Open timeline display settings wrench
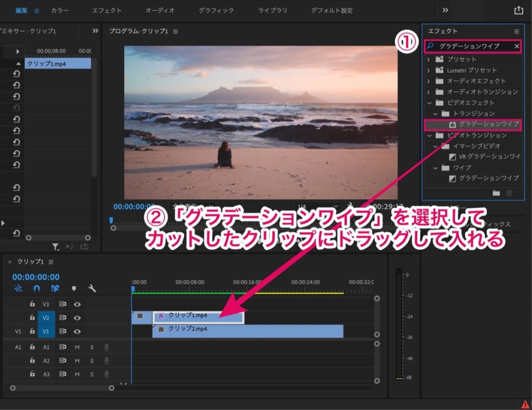Image resolution: width=532 pixels, height=410 pixels. tap(92, 289)
